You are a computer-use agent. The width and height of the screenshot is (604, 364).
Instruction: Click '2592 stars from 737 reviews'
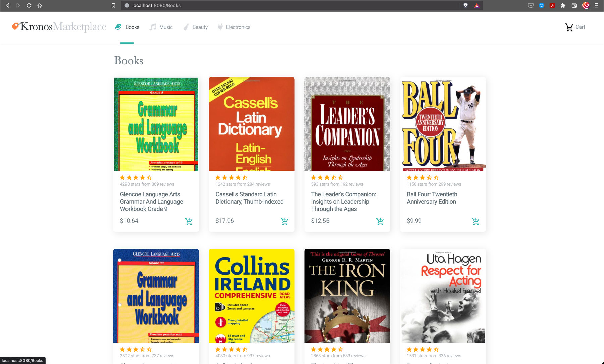coord(147,356)
